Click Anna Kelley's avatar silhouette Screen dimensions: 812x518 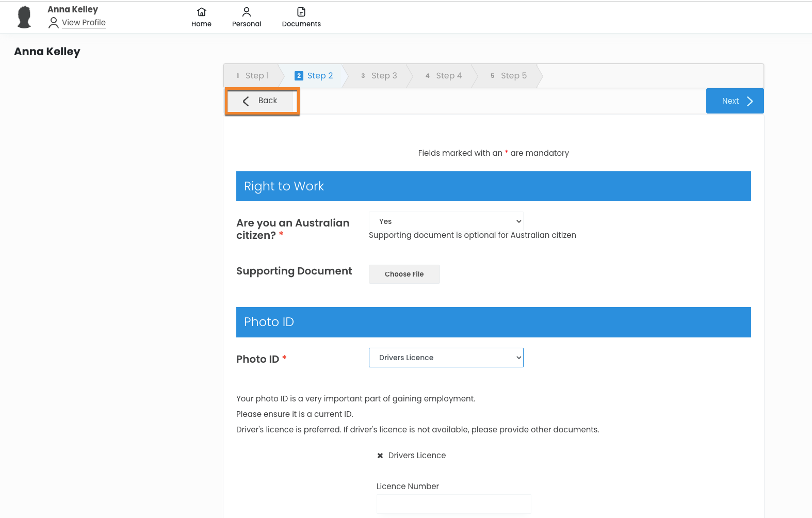coord(24,17)
